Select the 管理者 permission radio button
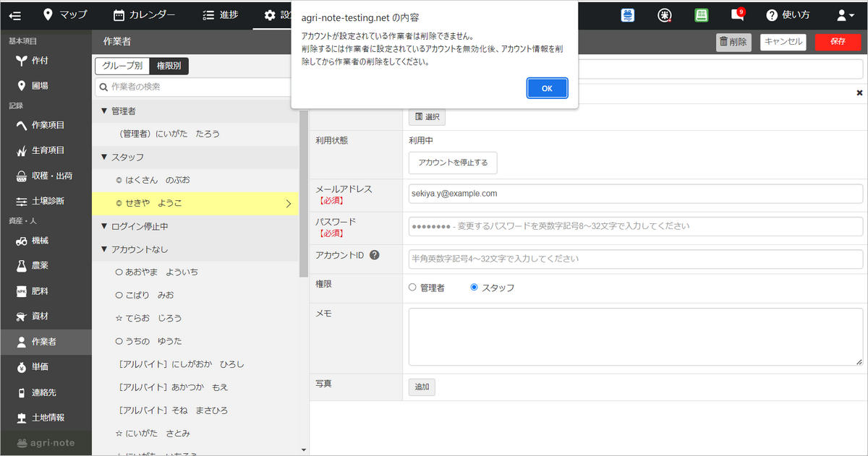This screenshot has height=456, width=868. [x=412, y=287]
